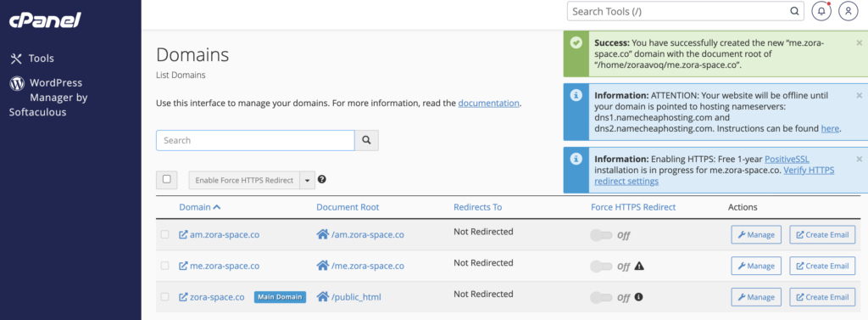This screenshot has height=320, width=868.
Task: Open WordPress Manager by Softaculous
Action: click(48, 97)
